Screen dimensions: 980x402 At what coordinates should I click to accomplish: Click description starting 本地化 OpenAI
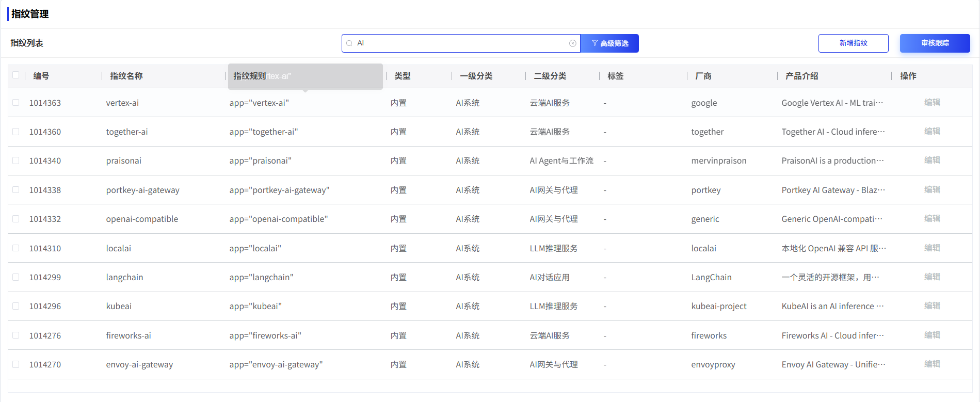pyautogui.click(x=834, y=248)
